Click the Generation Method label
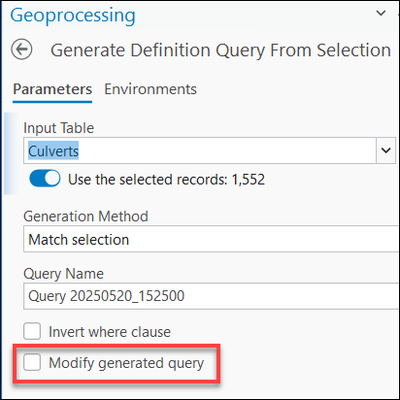This screenshot has height=400, width=400. 86,216
